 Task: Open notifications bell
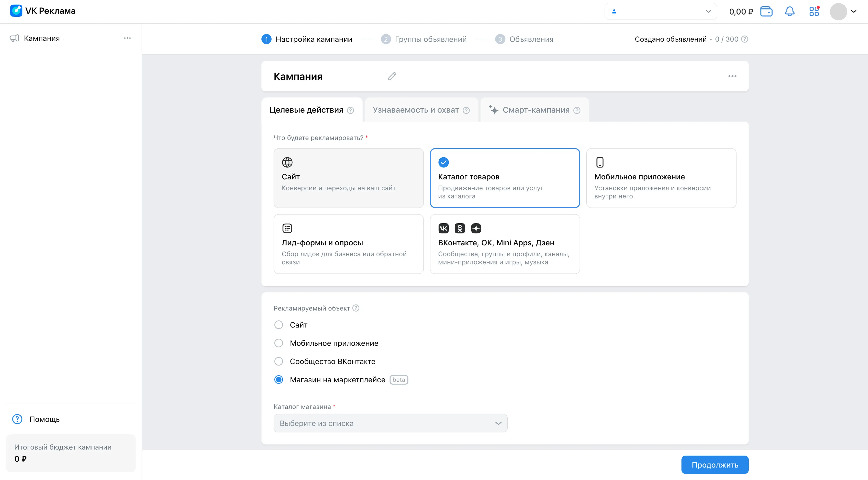790,12
